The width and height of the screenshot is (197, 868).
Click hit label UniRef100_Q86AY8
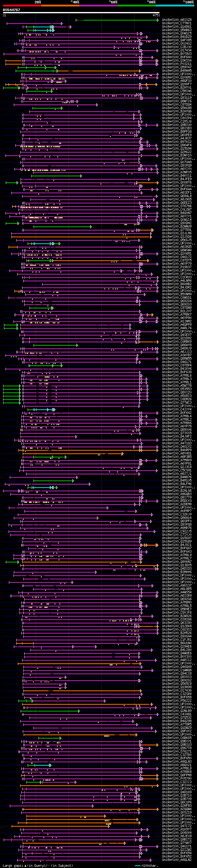[x=177, y=345]
